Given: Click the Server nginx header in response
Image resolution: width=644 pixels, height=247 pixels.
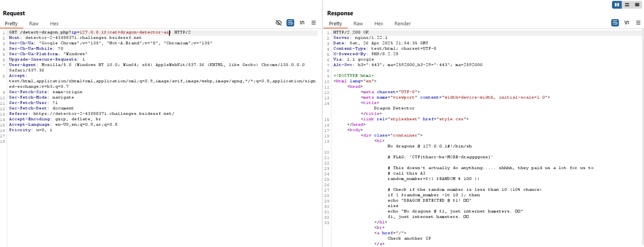Looking at the screenshot, I should pyautogui.click(x=360, y=38).
